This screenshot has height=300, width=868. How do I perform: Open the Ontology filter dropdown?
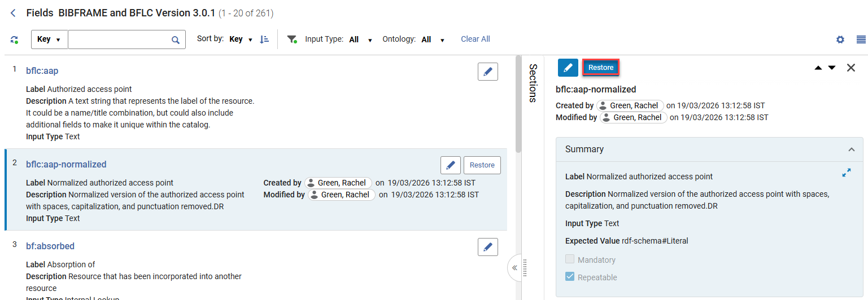[432, 39]
